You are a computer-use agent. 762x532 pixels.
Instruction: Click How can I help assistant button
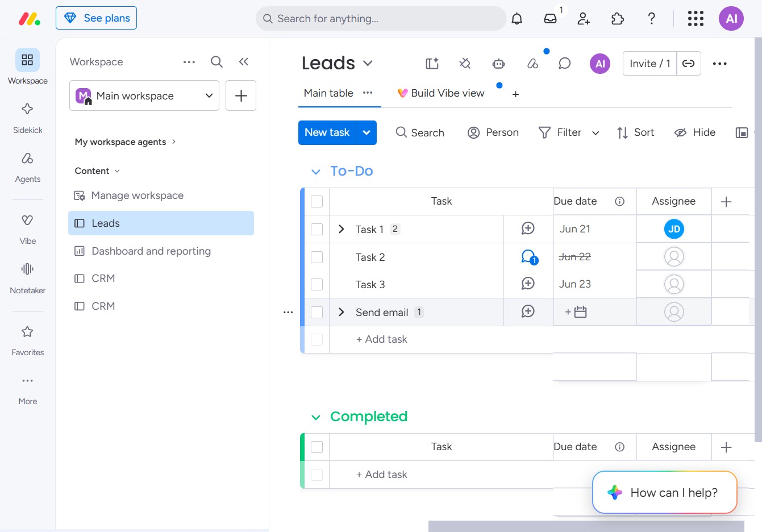pyautogui.click(x=665, y=492)
